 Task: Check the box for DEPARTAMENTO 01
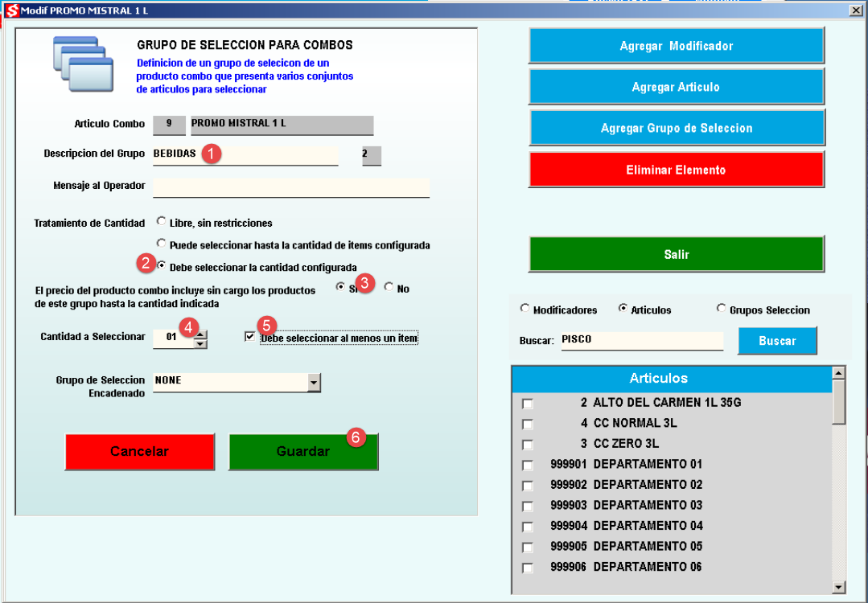click(x=528, y=466)
